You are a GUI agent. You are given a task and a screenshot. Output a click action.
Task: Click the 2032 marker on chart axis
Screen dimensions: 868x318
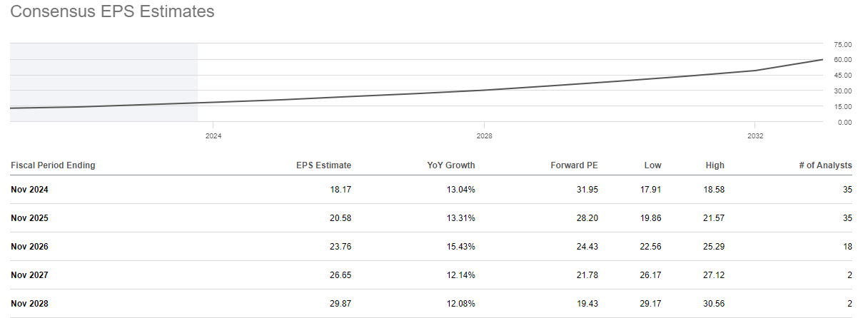point(755,135)
